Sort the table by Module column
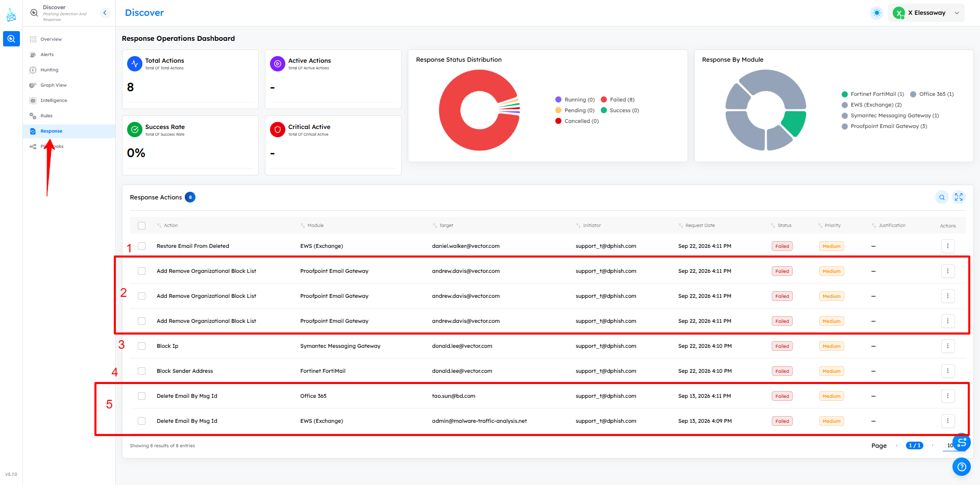Screen dimensions: 980x485 tap(312, 225)
